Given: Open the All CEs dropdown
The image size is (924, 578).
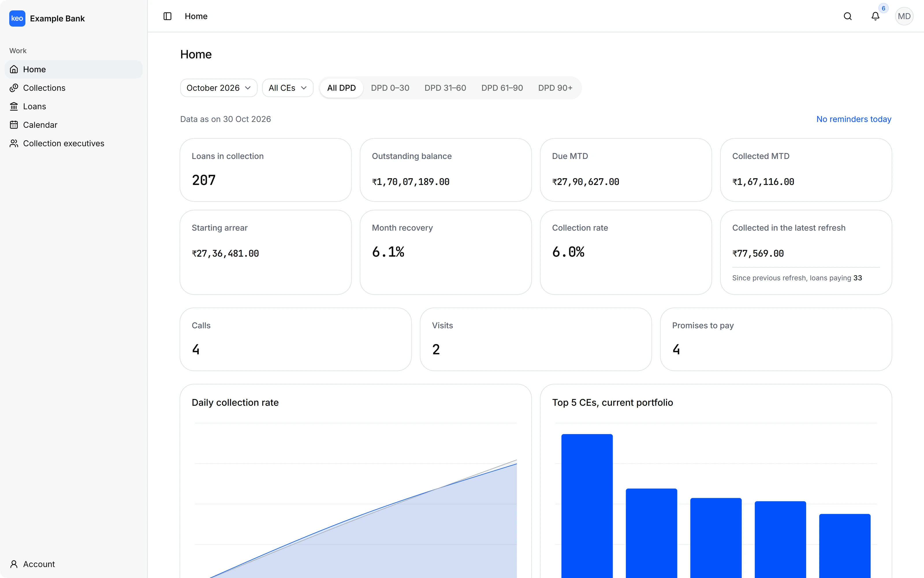Looking at the screenshot, I should tap(288, 88).
